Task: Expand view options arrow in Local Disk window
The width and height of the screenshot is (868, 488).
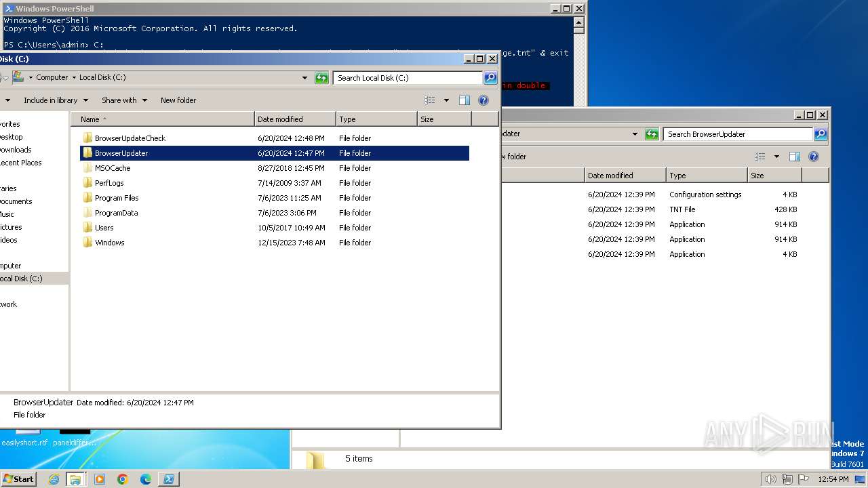Action: [446, 100]
